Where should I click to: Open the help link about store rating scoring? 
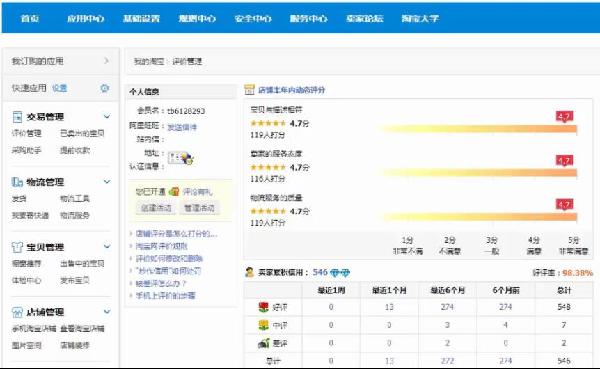click(x=176, y=233)
